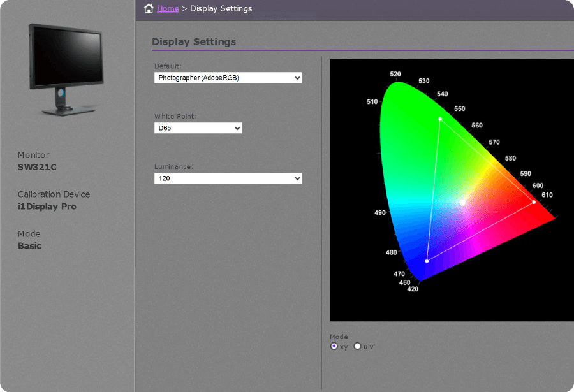
Task: Click the Luminance dropdown arrow
Action: (x=297, y=178)
